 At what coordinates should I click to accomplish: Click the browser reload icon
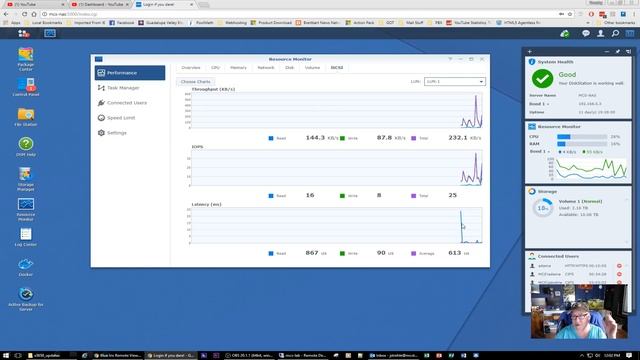24,14
